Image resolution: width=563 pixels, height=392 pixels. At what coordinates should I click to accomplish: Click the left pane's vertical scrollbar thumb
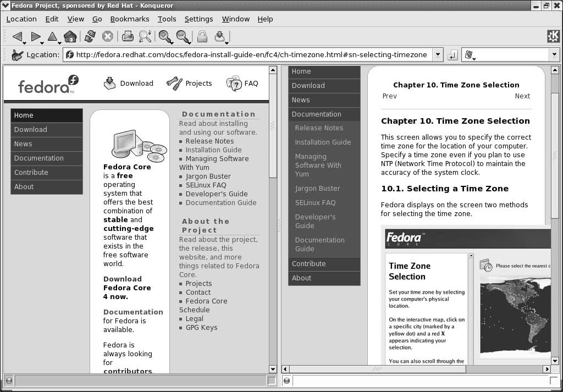(x=273, y=126)
